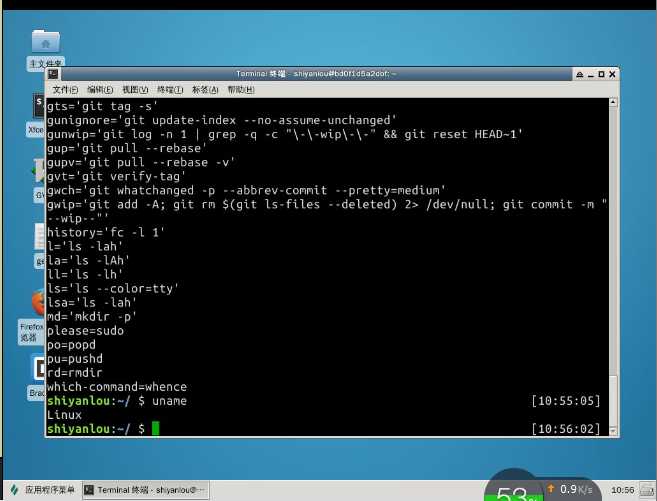
Task: Click the gunignore alias line
Action: (x=221, y=121)
